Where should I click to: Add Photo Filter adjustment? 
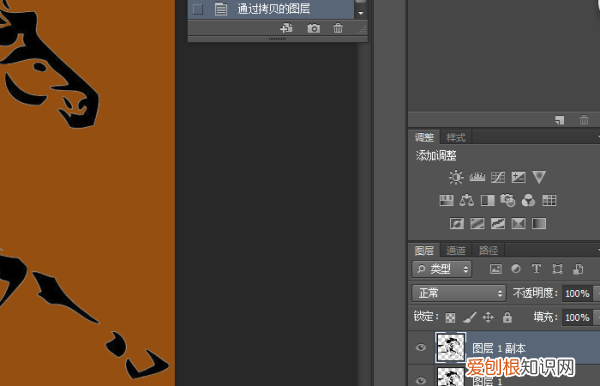point(508,200)
